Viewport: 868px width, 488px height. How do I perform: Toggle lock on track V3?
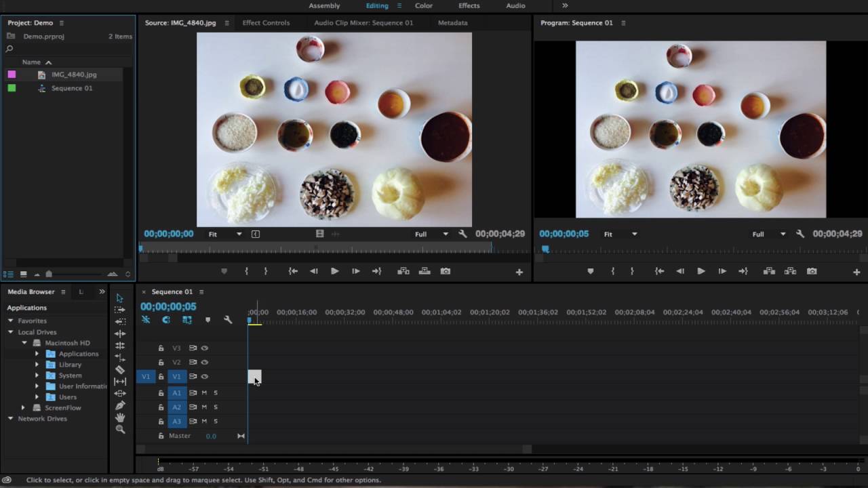pyautogui.click(x=161, y=348)
